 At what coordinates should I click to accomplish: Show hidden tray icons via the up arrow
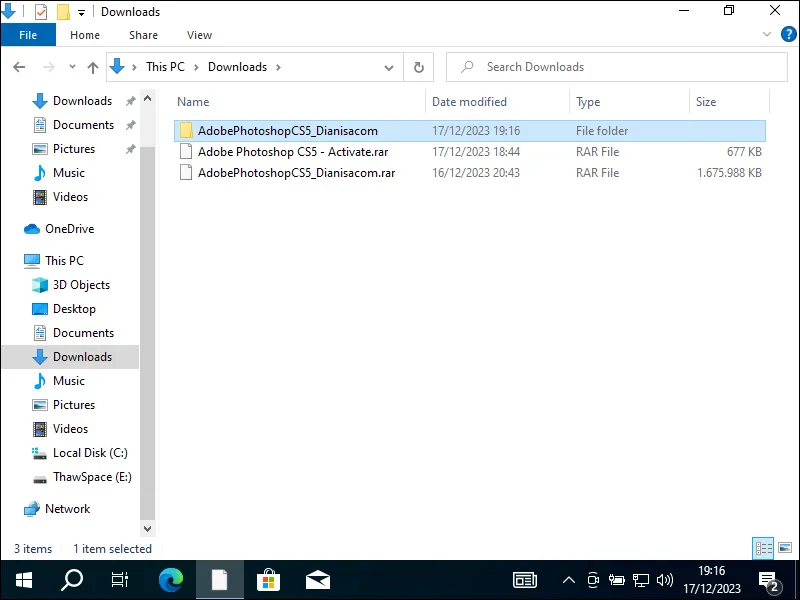tap(568, 580)
